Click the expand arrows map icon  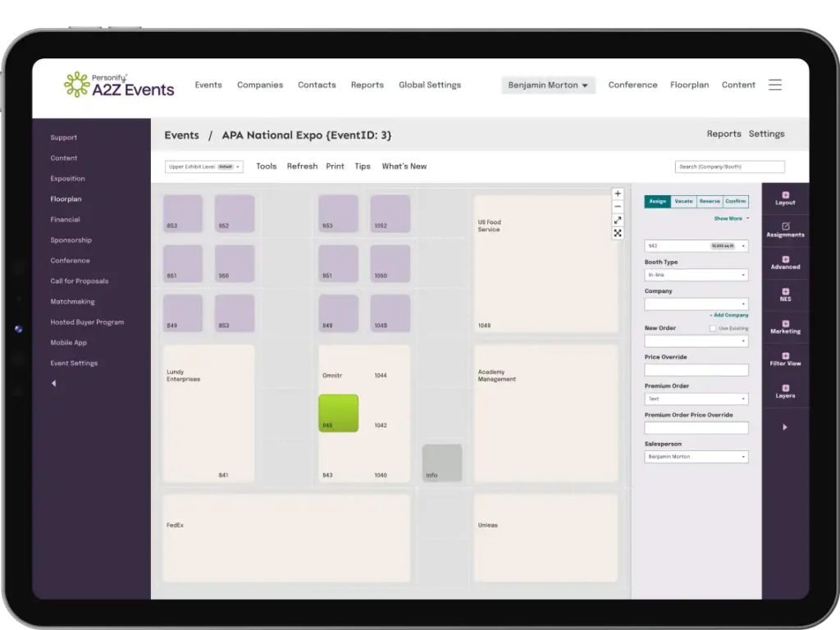coord(618,221)
